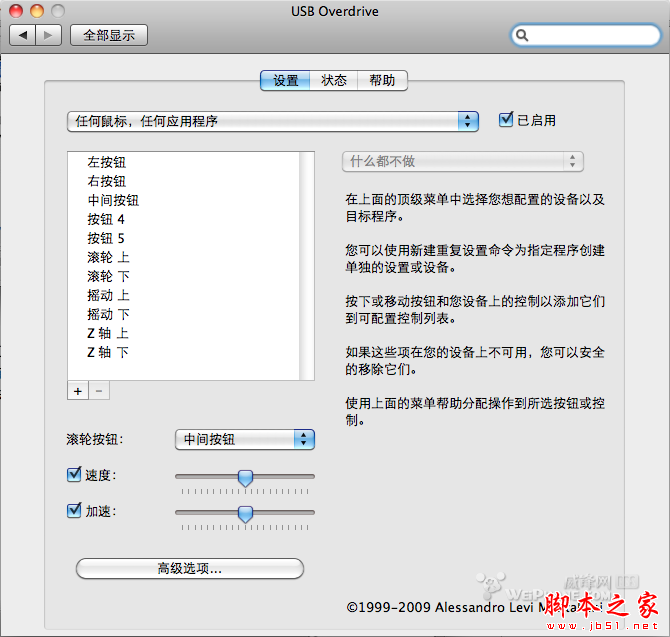The image size is (670, 637).
Task: Select 摇动 下 in the list
Action: pyautogui.click(x=184, y=314)
